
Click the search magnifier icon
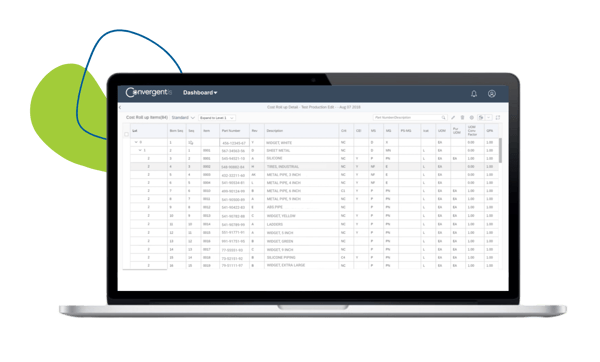(443, 117)
